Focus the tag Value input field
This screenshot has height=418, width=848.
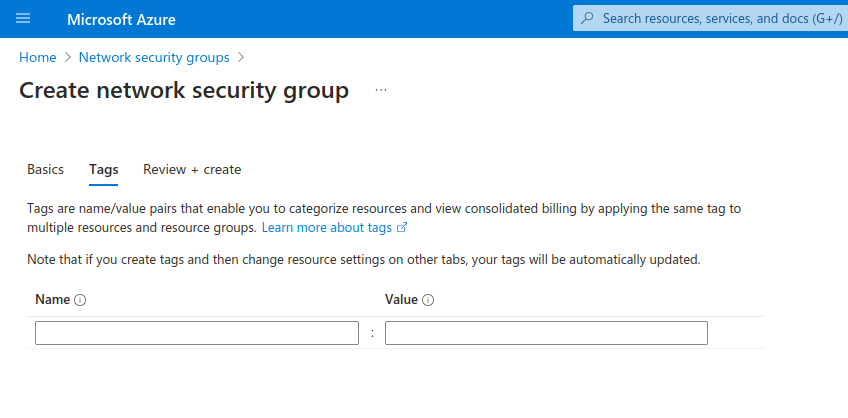(546, 333)
